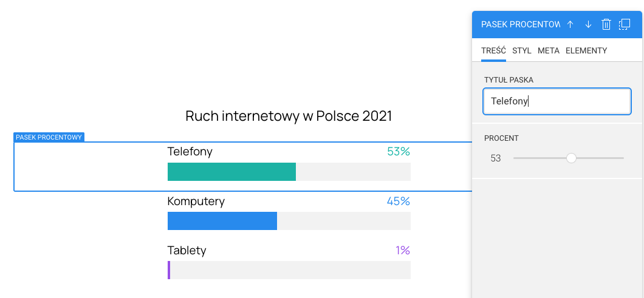
Task: Click the Procent slider handle
Action: [571, 158]
